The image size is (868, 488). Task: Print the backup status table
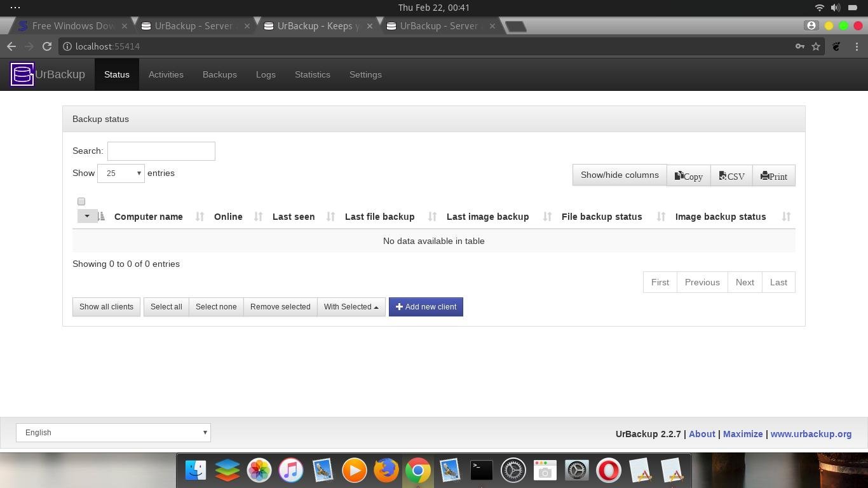click(774, 176)
